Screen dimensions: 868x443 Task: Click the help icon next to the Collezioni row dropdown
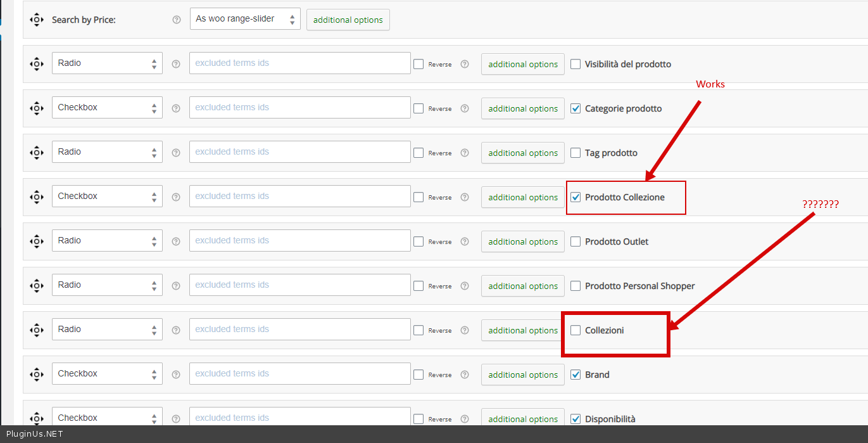pyautogui.click(x=176, y=330)
